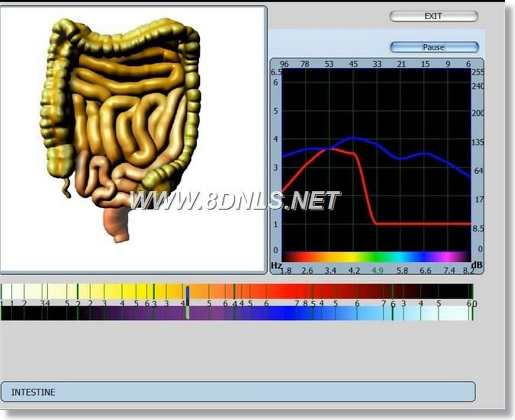The image size is (515, 420).
Task: Click the purple-to-blue gradient scale bar
Action: click(x=236, y=313)
